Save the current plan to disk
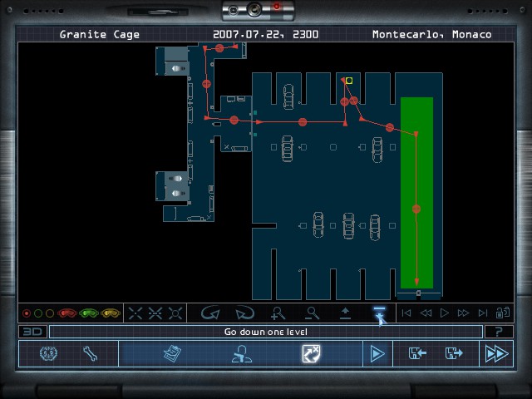Viewport: 532px width, 399px height. (x=454, y=353)
